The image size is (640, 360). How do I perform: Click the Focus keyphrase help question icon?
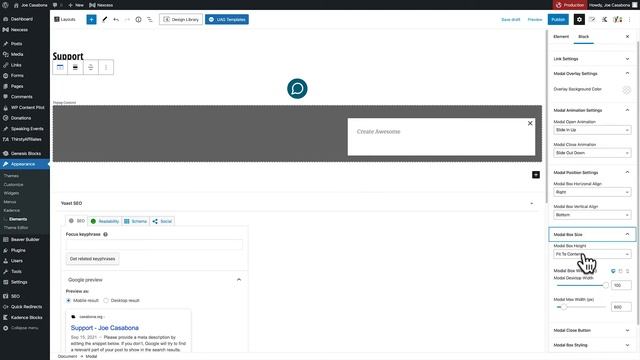[105, 234]
